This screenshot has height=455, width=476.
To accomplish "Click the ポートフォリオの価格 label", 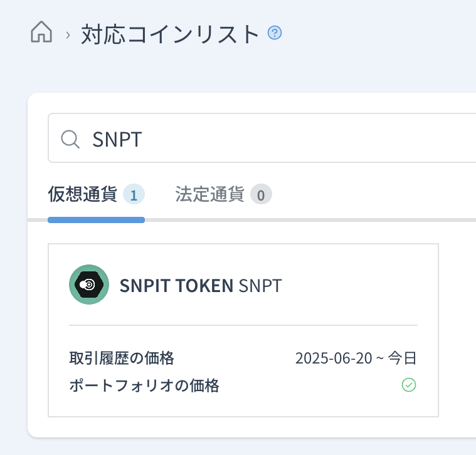I will (x=144, y=385).
